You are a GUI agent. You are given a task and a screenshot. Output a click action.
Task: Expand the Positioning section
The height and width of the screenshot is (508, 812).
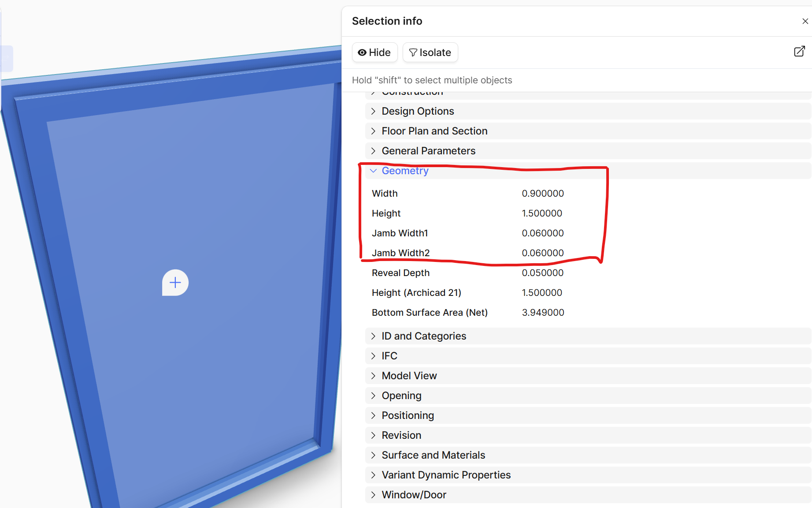pos(588,415)
